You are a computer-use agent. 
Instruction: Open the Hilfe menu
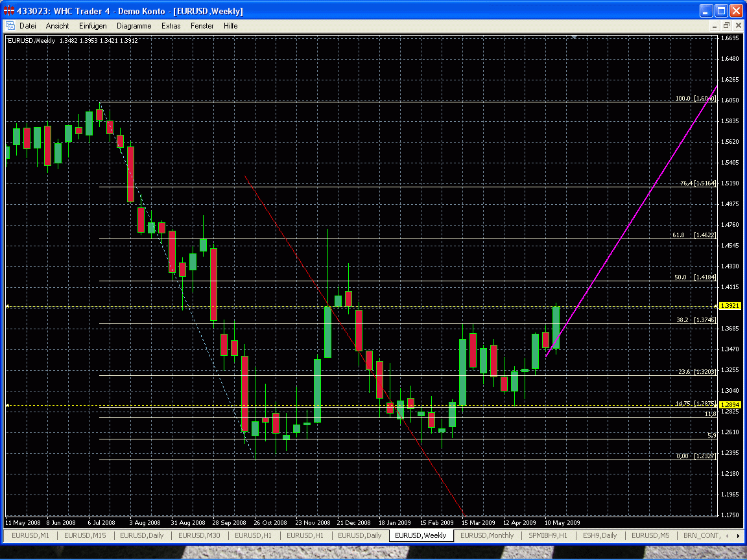[231, 26]
